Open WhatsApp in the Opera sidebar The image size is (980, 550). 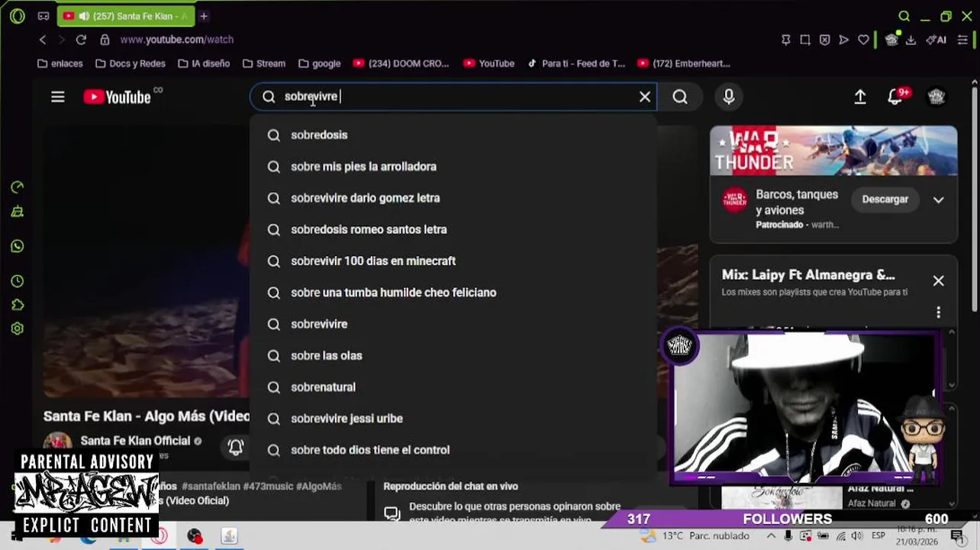(18, 247)
